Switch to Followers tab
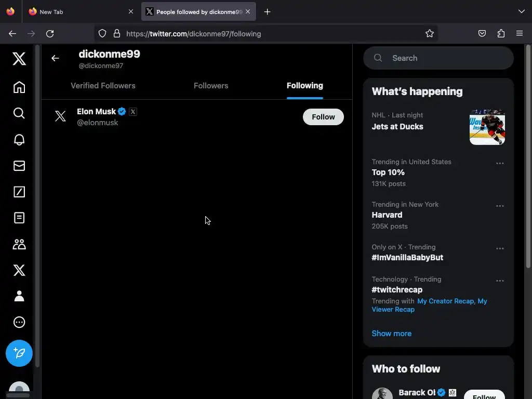 [211, 86]
